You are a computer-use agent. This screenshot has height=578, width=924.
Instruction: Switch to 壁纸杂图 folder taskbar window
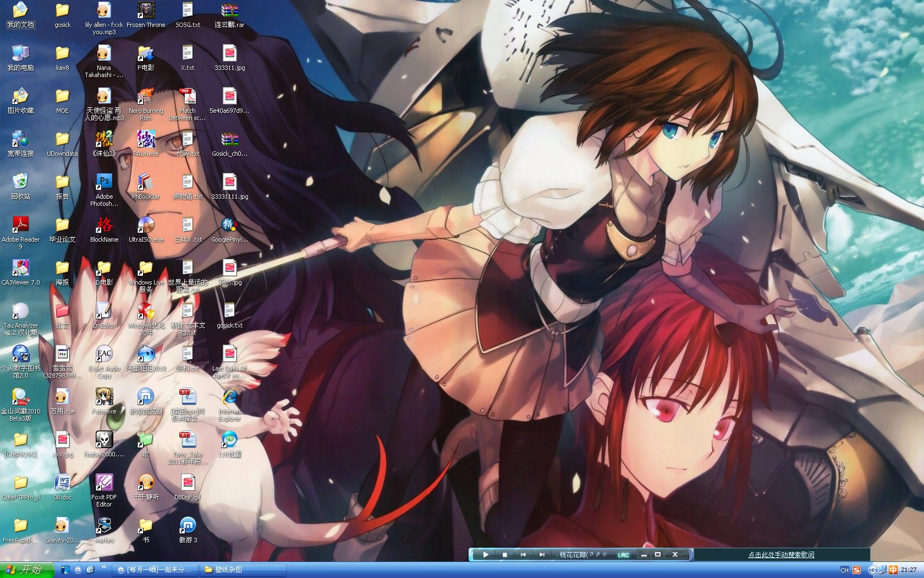click(x=242, y=570)
